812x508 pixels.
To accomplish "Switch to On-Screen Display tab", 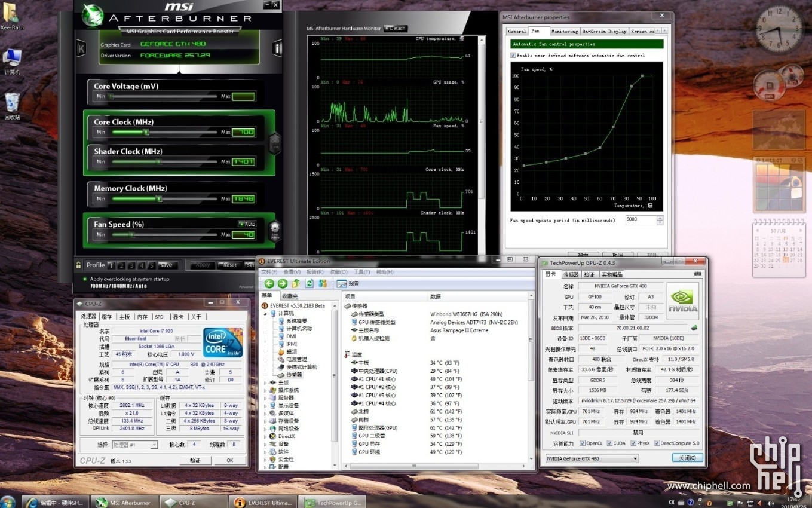I will (603, 32).
